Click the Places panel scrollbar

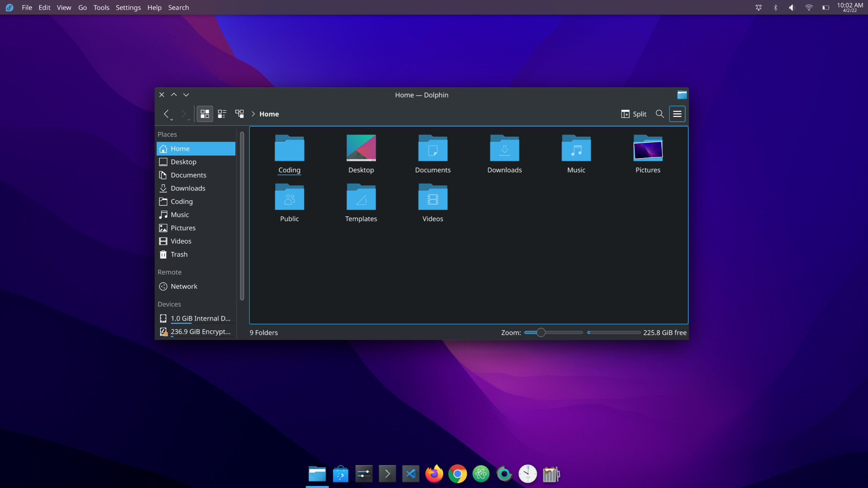[x=242, y=216]
